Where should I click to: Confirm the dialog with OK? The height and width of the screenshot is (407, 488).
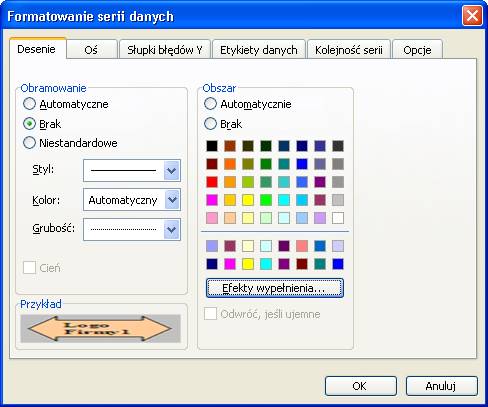[x=361, y=386]
